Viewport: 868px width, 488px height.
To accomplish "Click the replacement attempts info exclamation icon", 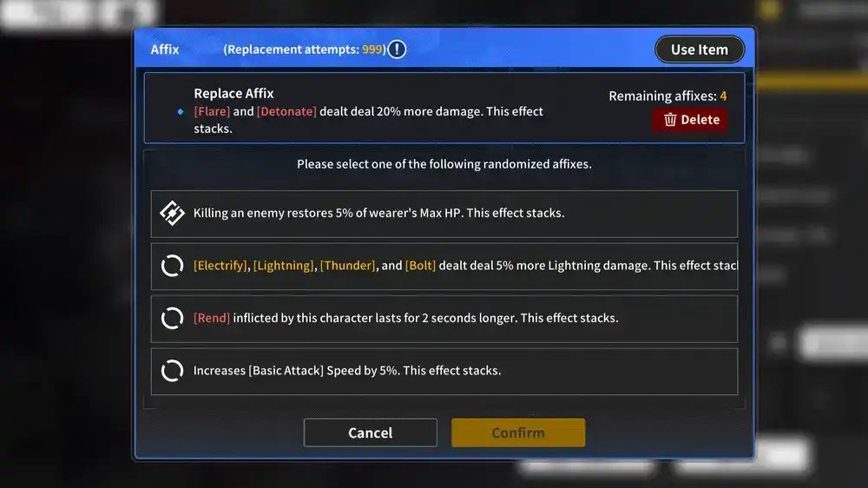I will (397, 49).
